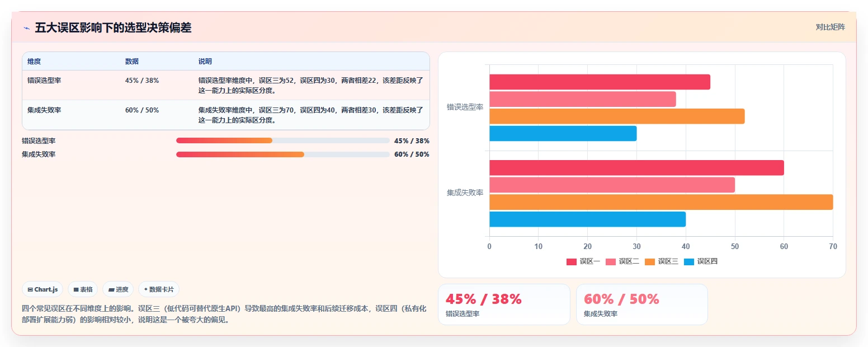The image size is (868, 347).
Task: Select the 进度 tag chip
Action: (x=118, y=289)
